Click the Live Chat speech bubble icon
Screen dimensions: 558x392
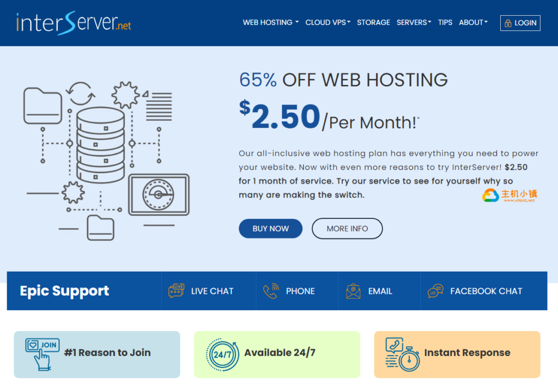[x=176, y=291]
